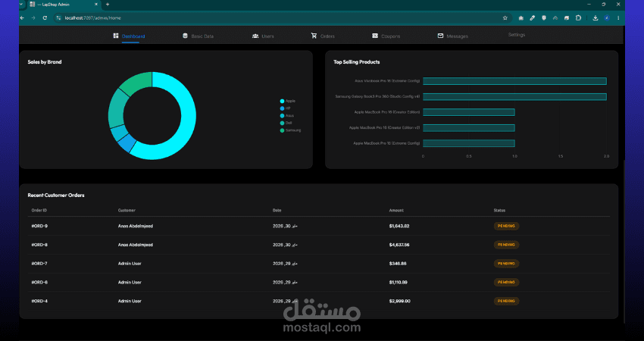Click the Top Selling Products heading
The image size is (644, 341).
(x=357, y=62)
